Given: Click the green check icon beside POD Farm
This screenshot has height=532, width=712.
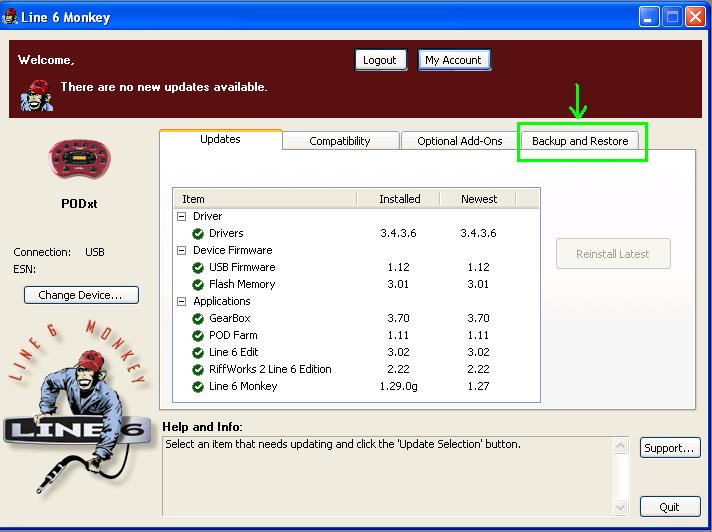Looking at the screenshot, I should tap(198, 335).
